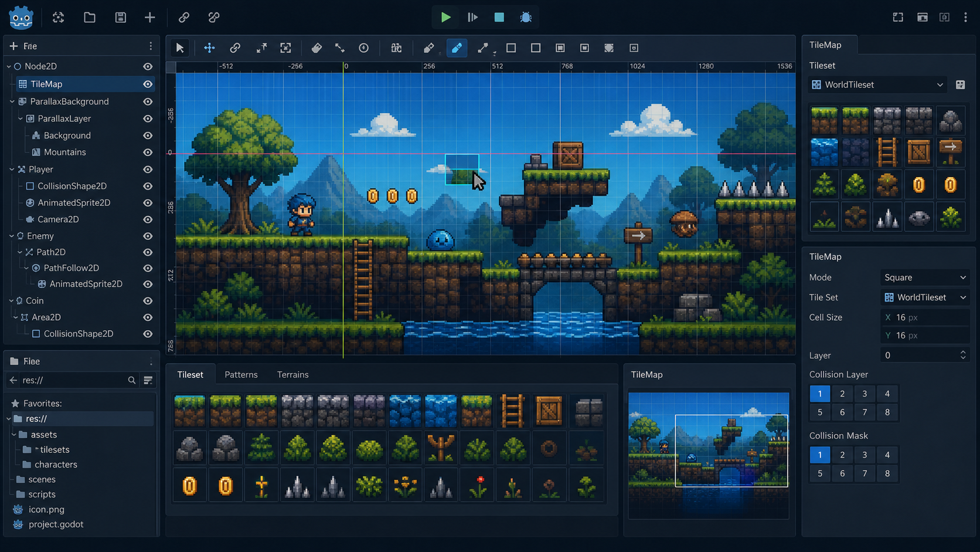Image resolution: width=980 pixels, height=552 pixels.
Task: Select the Tileset tab in bottom panel
Action: click(190, 374)
